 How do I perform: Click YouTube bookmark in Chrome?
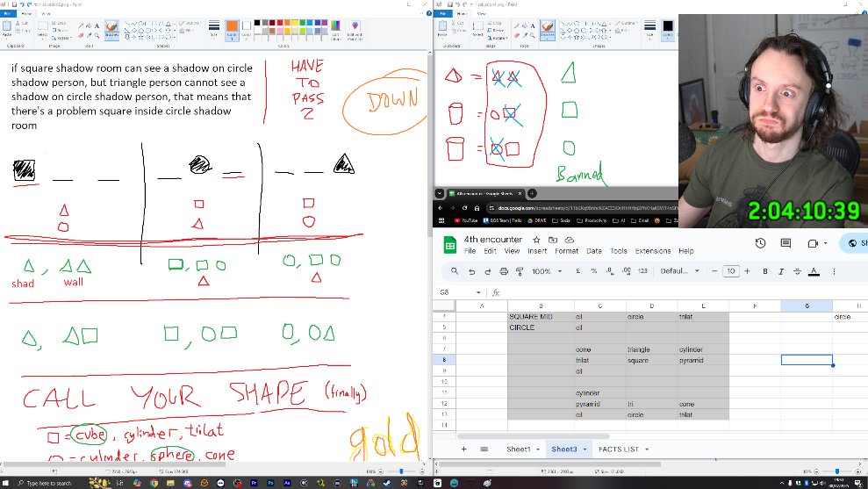click(465, 220)
